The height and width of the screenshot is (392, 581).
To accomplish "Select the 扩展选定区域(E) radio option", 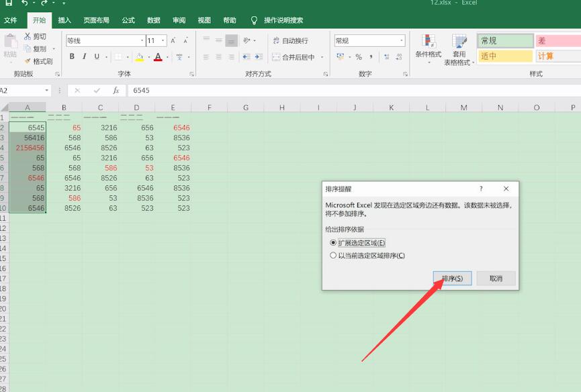I will pos(332,243).
